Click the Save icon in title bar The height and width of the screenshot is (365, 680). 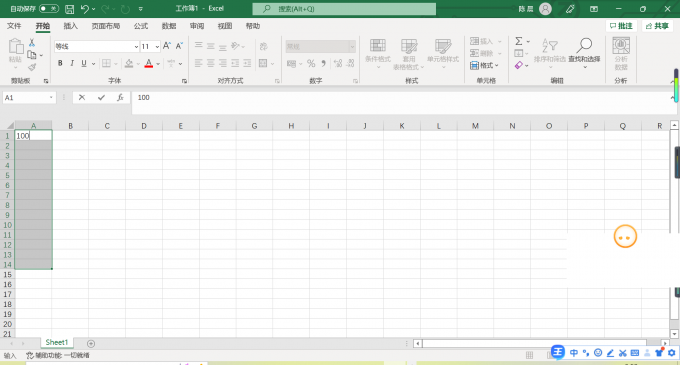69,9
